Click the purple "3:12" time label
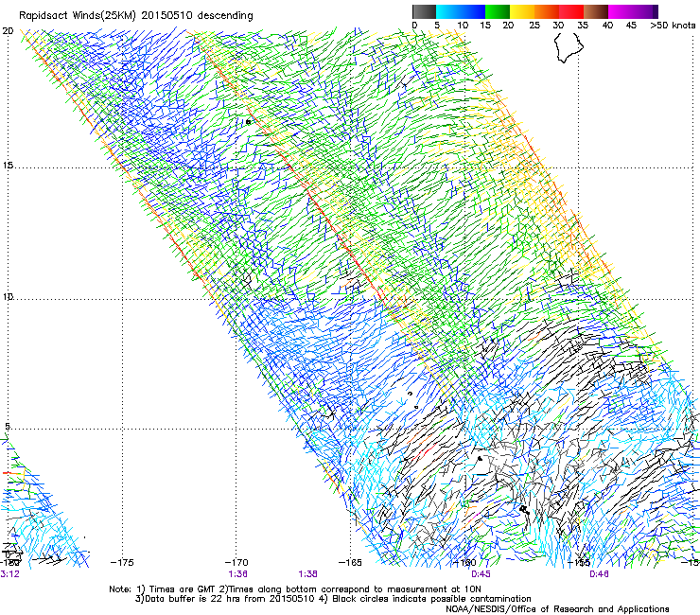The width and height of the screenshot is (700, 615). [x=9, y=574]
